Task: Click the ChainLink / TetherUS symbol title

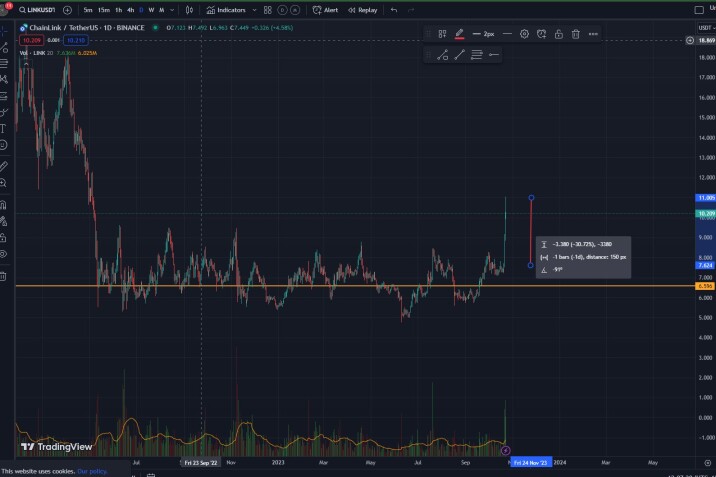Action: [87, 28]
